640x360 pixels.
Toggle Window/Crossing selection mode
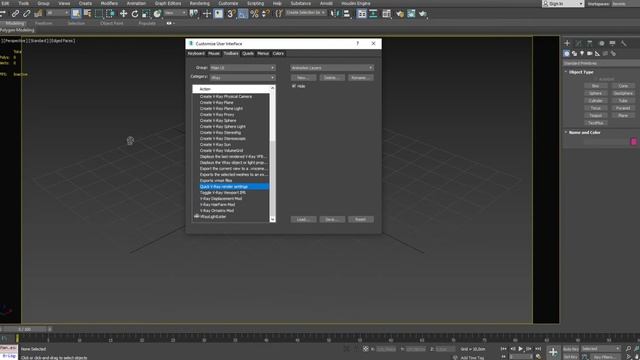(x=110, y=14)
